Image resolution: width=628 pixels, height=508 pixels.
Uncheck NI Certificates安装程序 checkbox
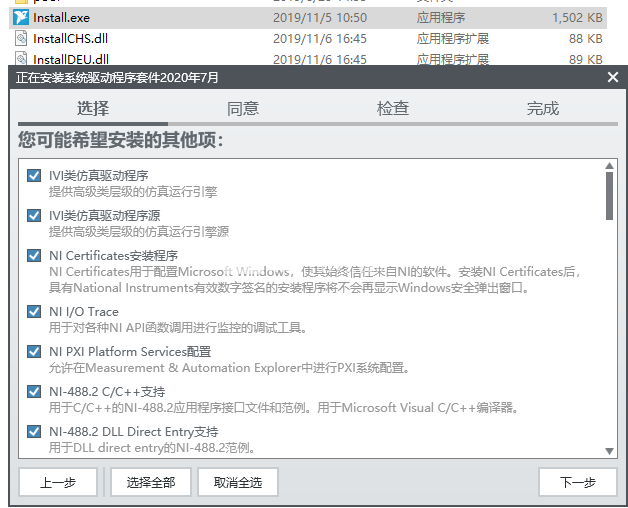[34, 256]
